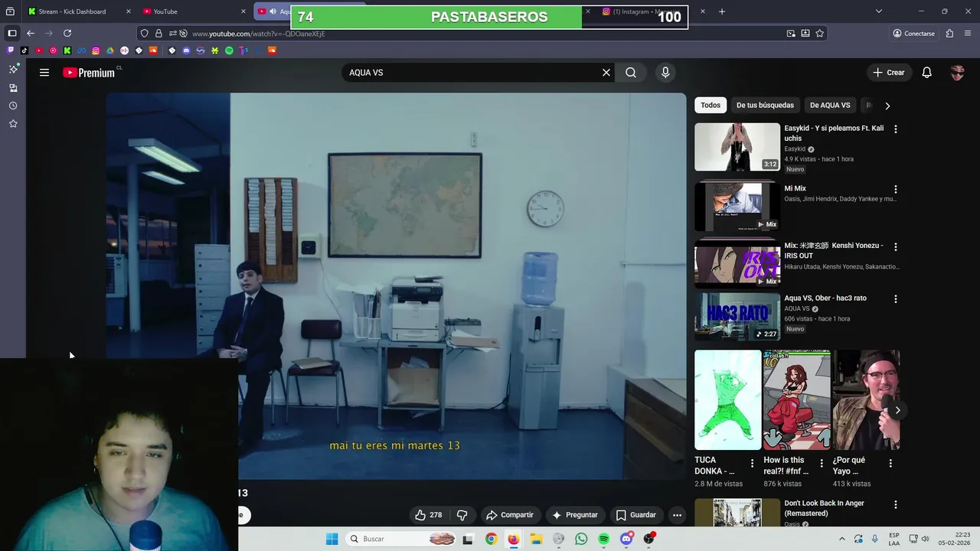Open options for Mi Mix
The image size is (980, 551).
896,190
